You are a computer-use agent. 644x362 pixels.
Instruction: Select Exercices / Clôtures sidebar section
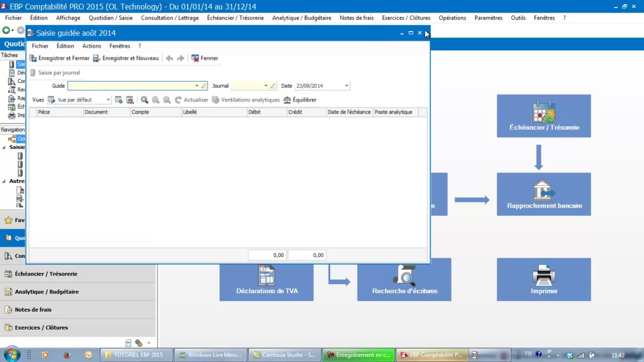78,328
